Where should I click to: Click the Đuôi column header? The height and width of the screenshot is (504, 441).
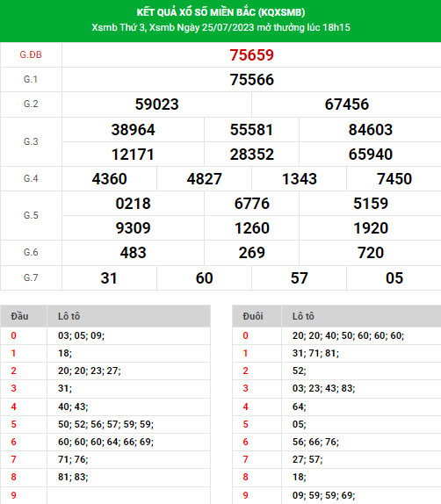click(253, 316)
